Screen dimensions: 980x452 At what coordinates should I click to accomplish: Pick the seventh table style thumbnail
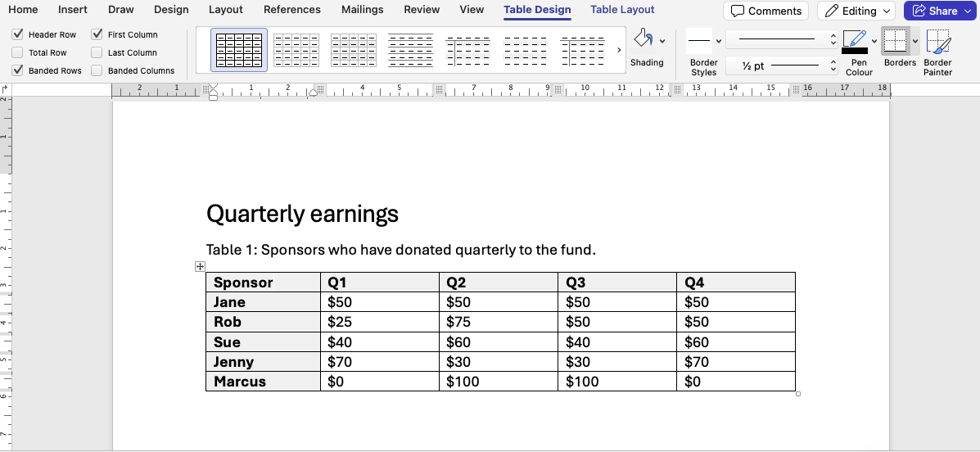point(582,50)
